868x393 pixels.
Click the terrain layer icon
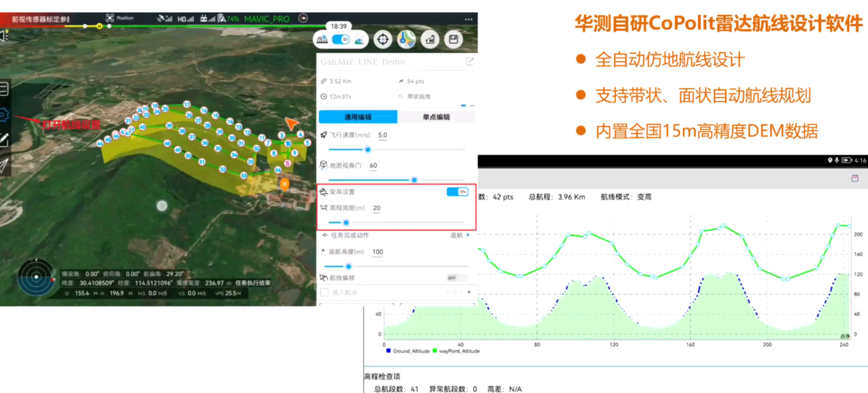pyautogui.click(x=359, y=40)
